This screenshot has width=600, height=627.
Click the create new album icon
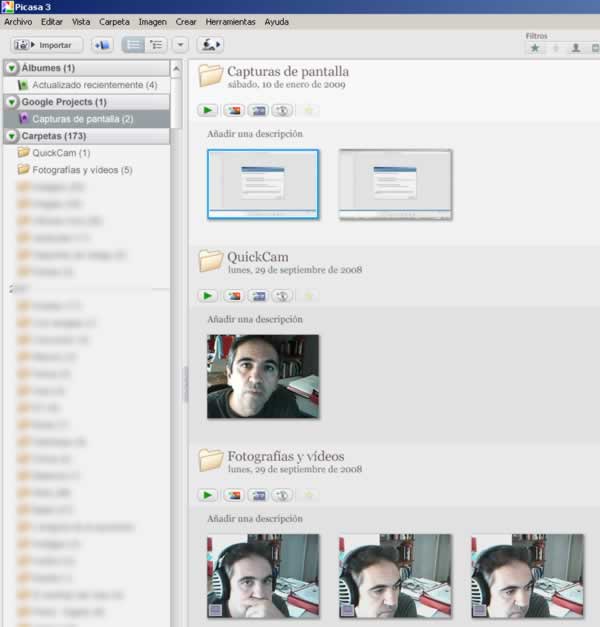(102, 45)
